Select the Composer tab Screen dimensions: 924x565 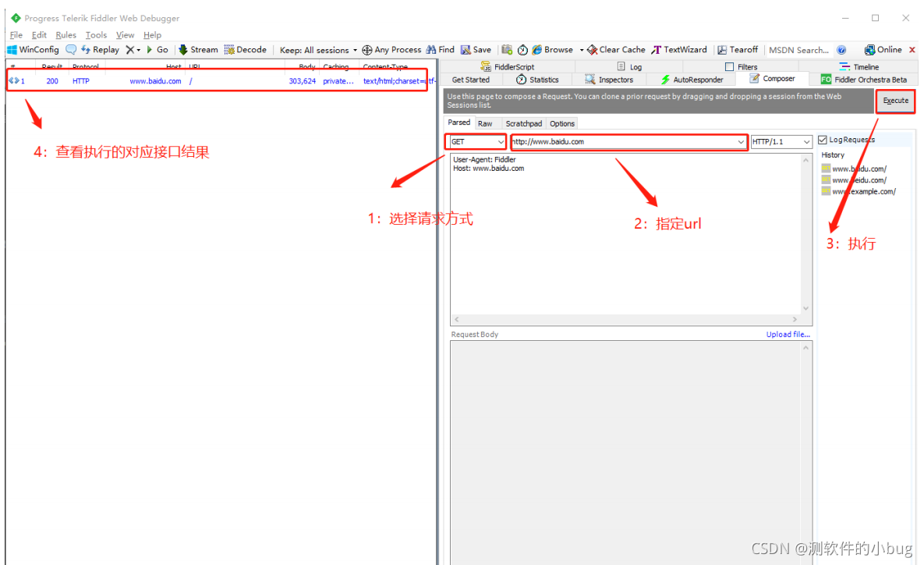click(x=773, y=79)
